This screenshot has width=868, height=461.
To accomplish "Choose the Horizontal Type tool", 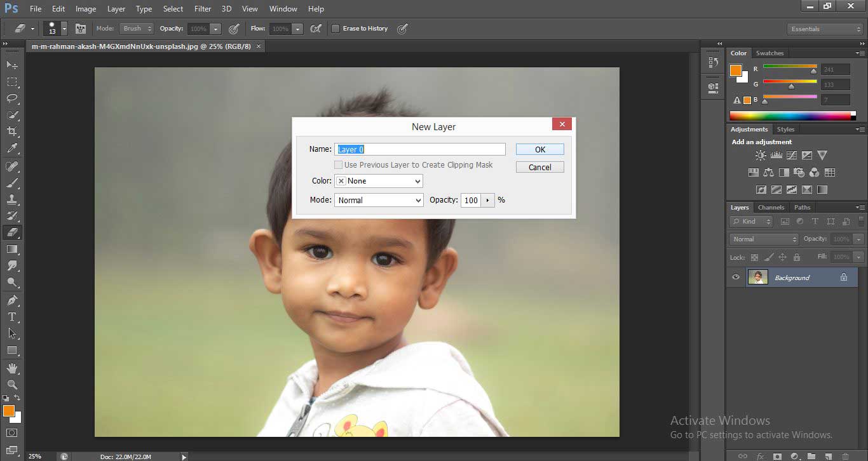I will tap(13, 317).
